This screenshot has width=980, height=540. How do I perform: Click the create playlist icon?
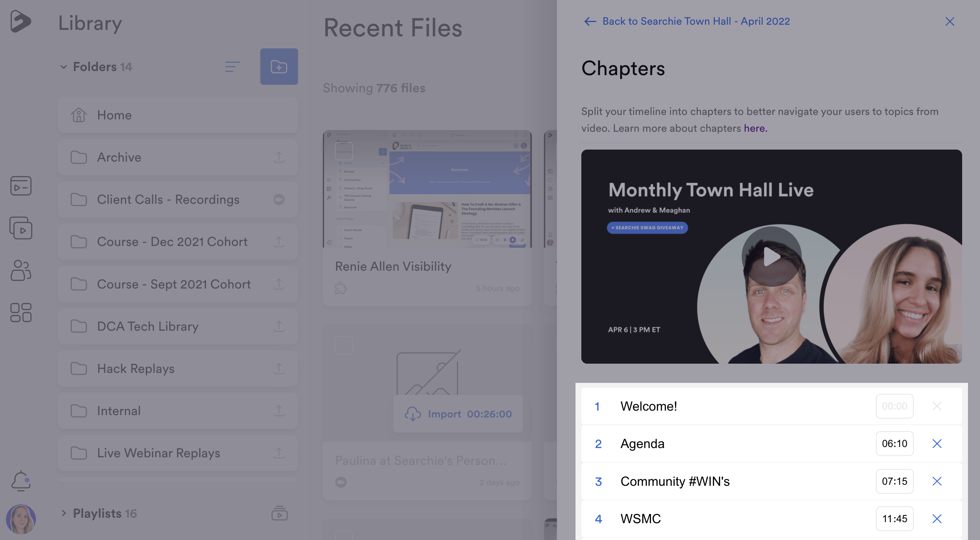click(279, 513)
